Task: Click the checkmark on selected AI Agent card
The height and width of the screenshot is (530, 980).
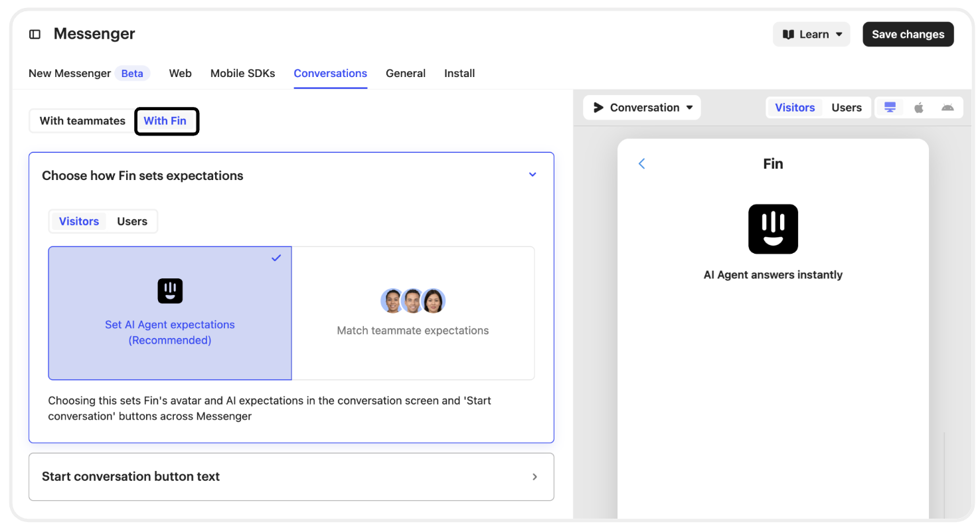Action: pos(276,258)
